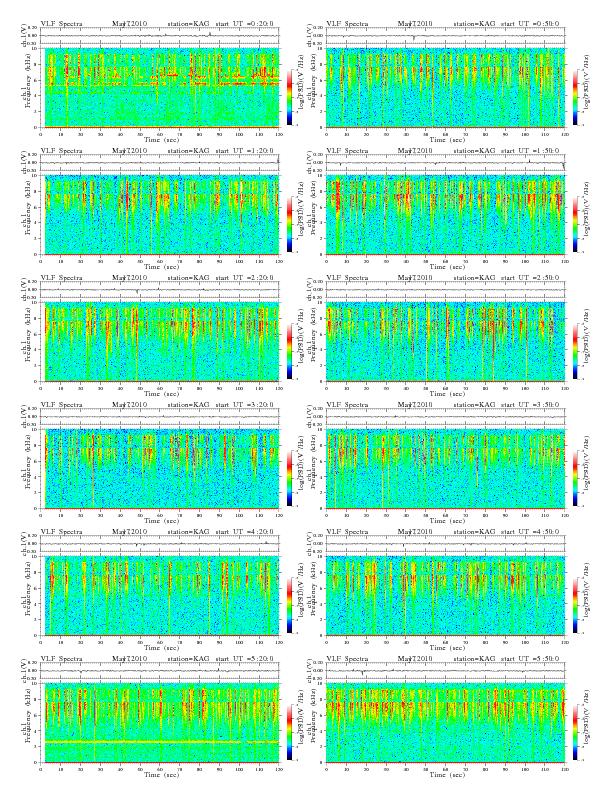Pick the ch.1 waveform strip above the 2:20:0 spectrogram
The image size is (612, 792).
pos(160,289)
